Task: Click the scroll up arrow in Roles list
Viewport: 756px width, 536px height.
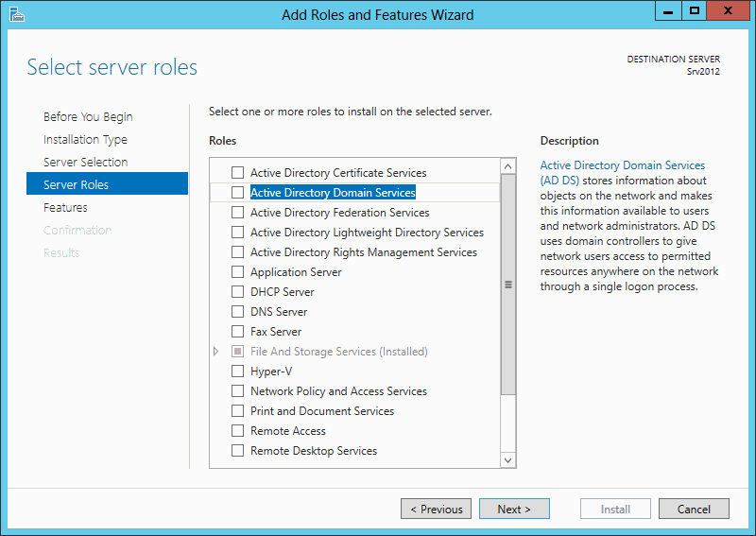Action: [507, 167]
